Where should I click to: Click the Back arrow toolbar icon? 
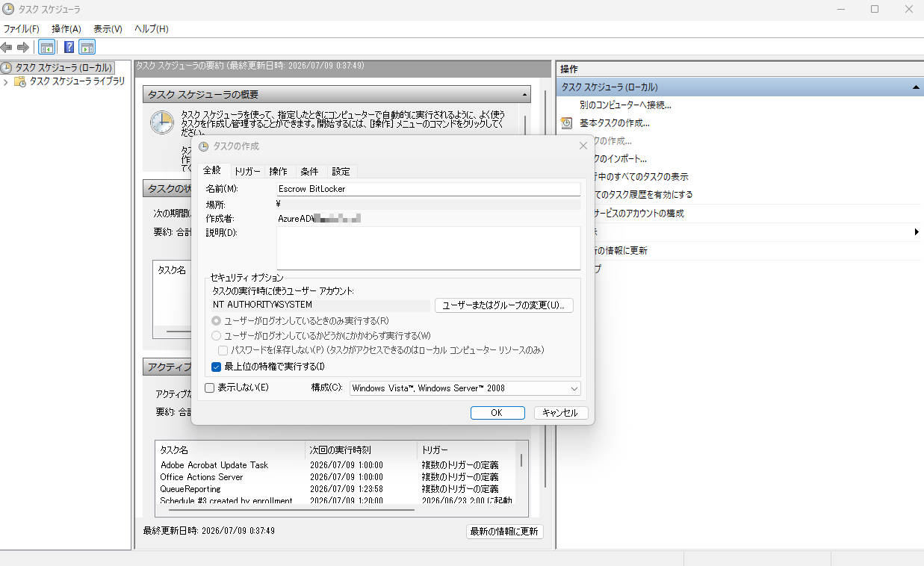7,47
